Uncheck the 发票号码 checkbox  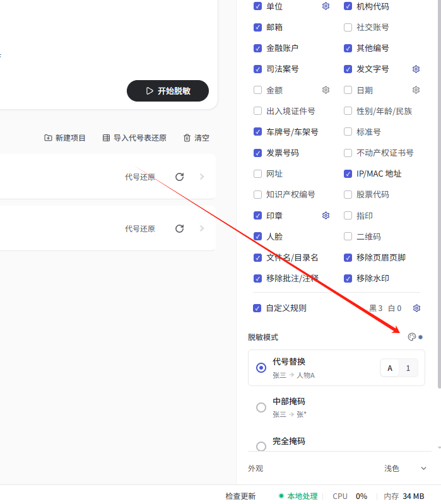257,153
